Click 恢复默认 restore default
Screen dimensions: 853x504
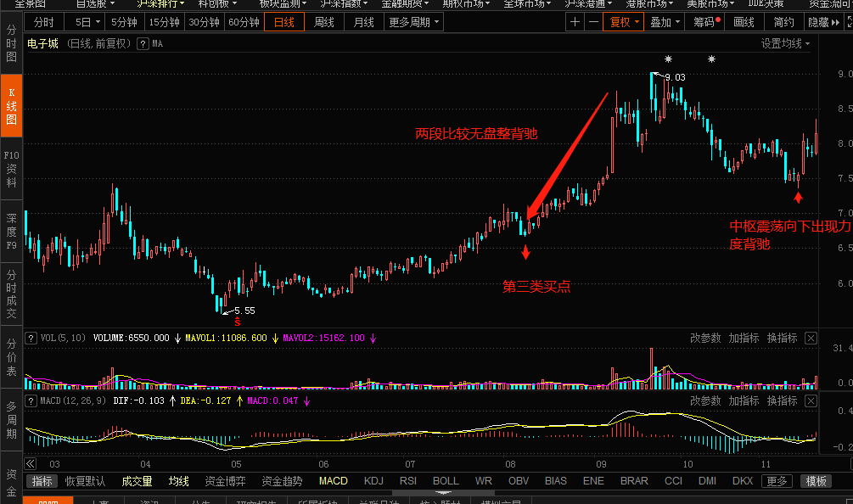pos(86,481)
